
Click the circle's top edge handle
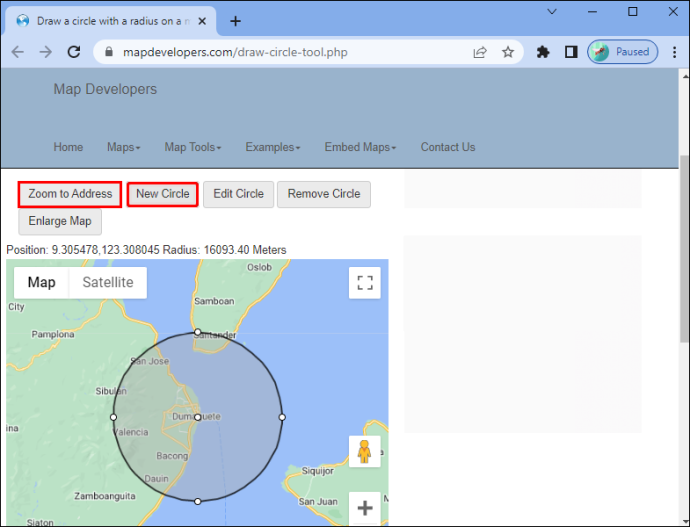[x=198, y=332]
